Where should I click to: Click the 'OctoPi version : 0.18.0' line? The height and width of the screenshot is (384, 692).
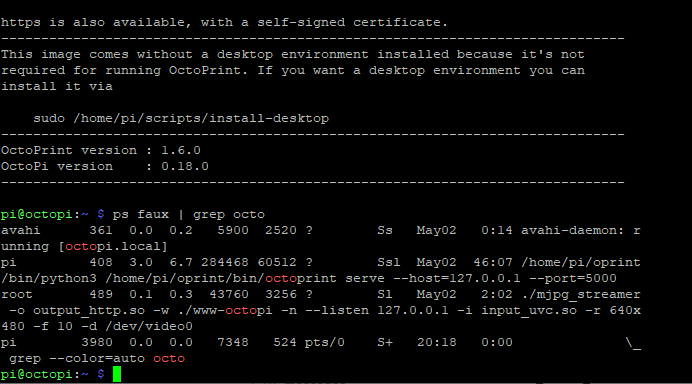click(105, 166)
